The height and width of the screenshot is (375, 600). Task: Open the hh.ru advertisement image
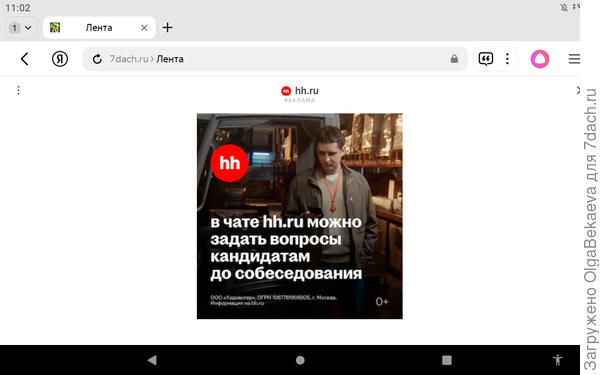(x=300, y=216)
